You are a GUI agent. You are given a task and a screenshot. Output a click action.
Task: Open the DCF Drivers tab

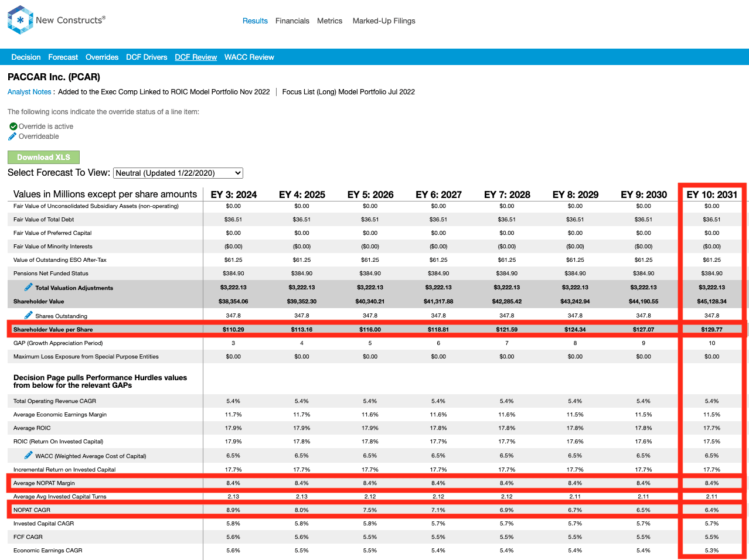point(147,57)
